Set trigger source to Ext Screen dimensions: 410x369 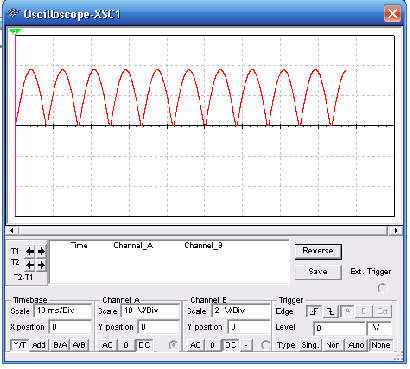383,311
